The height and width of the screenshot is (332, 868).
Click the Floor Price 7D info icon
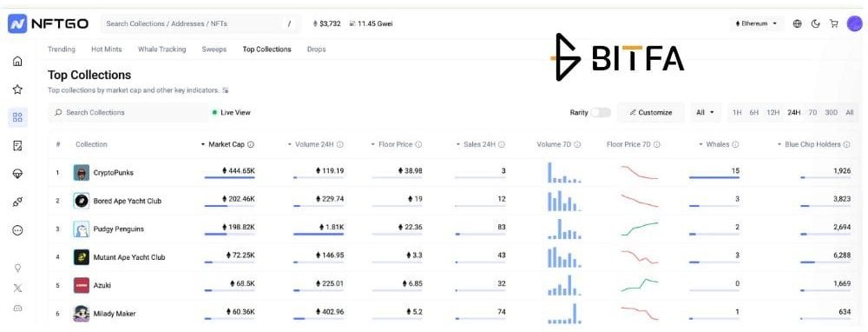tap(656, 144)
